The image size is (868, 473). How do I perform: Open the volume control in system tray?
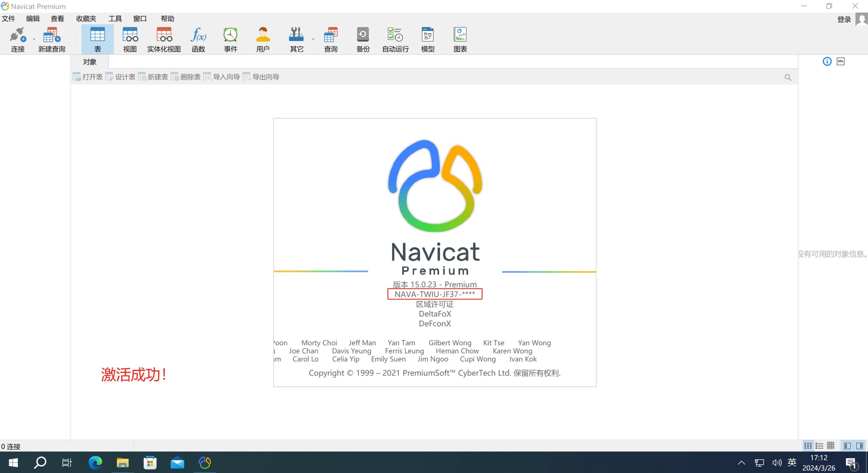coord(777,463)
